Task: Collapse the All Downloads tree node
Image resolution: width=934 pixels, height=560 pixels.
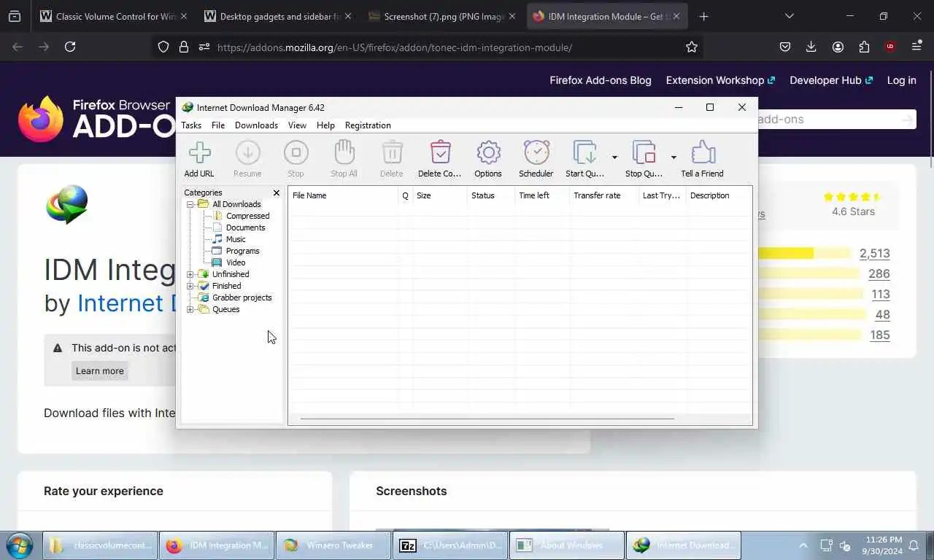Action: pos(190,204)
